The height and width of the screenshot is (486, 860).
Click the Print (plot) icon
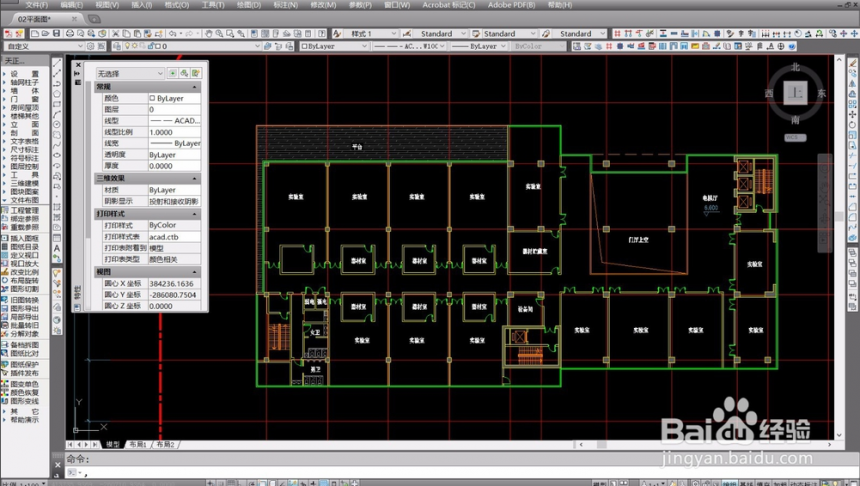click(x=70, y=33)
